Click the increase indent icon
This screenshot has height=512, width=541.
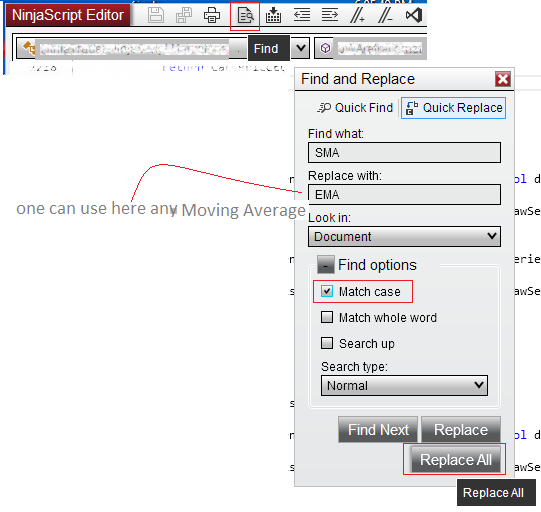tap(329, 15)
